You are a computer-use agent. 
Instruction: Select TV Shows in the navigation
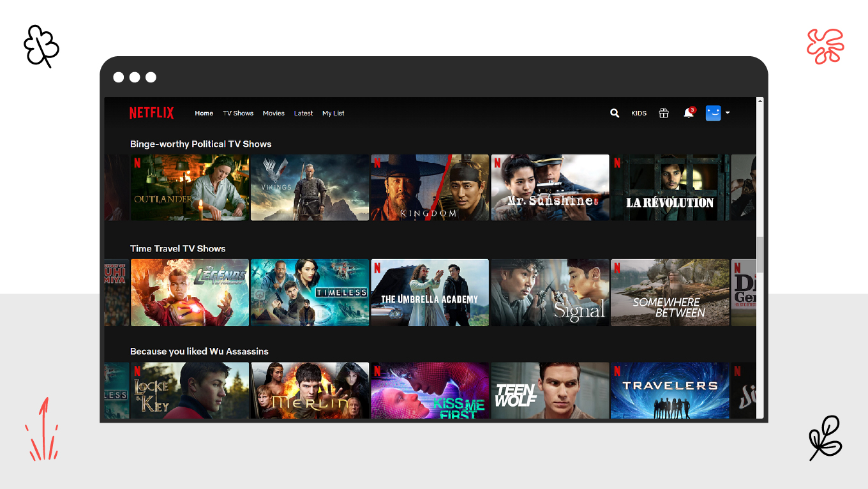238,113
